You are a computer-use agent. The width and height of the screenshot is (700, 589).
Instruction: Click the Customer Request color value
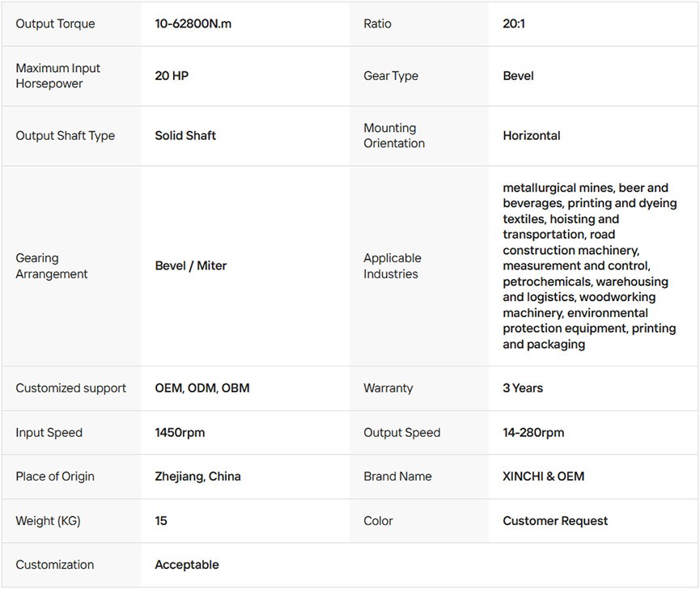(555, 521)
